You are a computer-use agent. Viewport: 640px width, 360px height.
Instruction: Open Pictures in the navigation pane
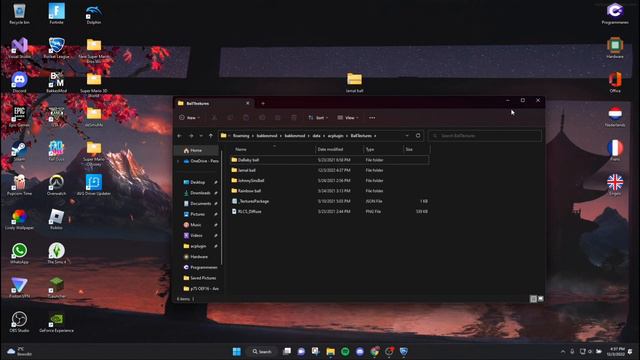(199, 214)
